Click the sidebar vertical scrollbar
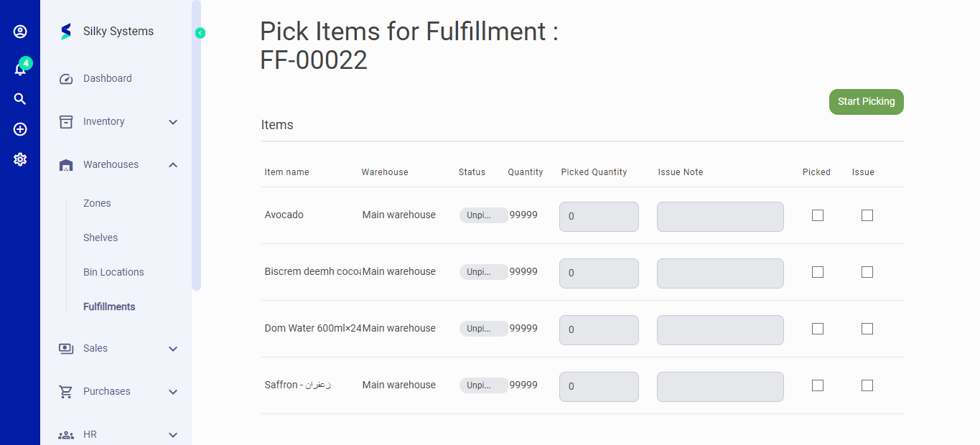The image size is (980, 445). (x=196, y=144)
